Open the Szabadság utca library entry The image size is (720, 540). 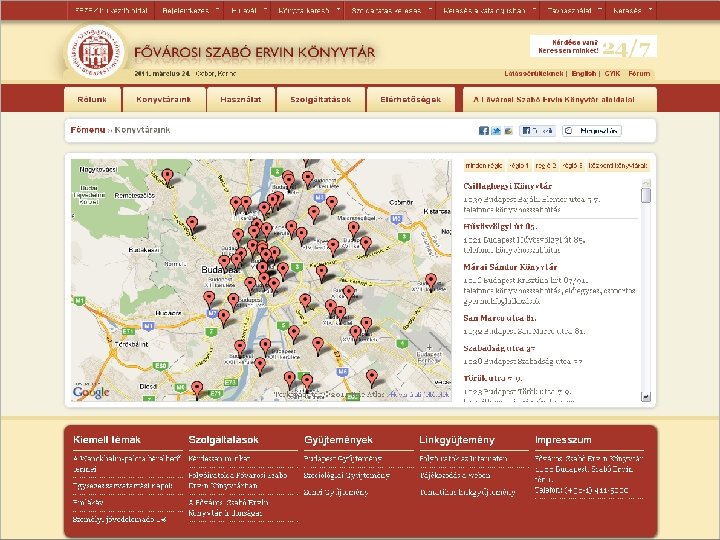[x=499, y=348]
